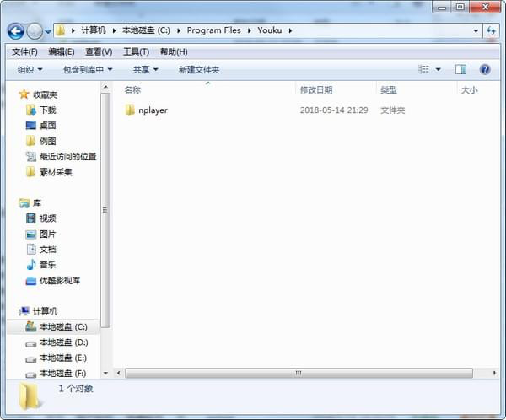Click the date 2018-05-14 21:29

[334, 110]
